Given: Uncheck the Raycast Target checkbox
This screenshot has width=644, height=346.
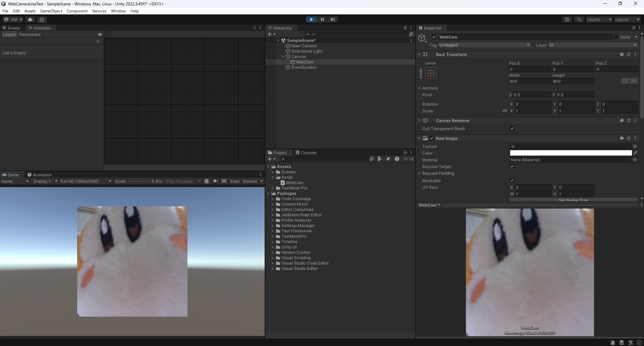Looking at the screenshot, I should pyautogui.click(x=512, y=166).
